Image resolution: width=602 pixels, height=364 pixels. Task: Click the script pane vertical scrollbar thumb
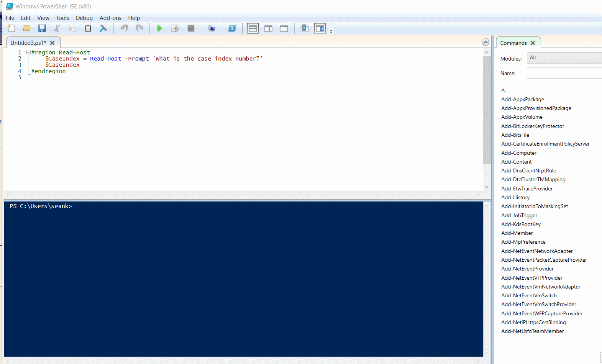pyautogui.click(x=487, y=110)
